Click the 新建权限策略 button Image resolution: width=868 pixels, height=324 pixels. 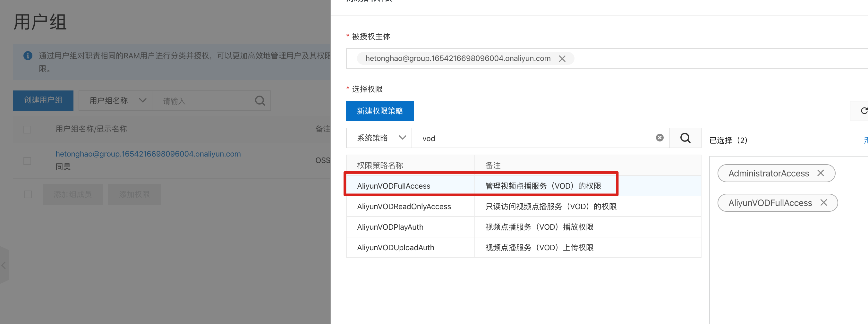(380, 111)
